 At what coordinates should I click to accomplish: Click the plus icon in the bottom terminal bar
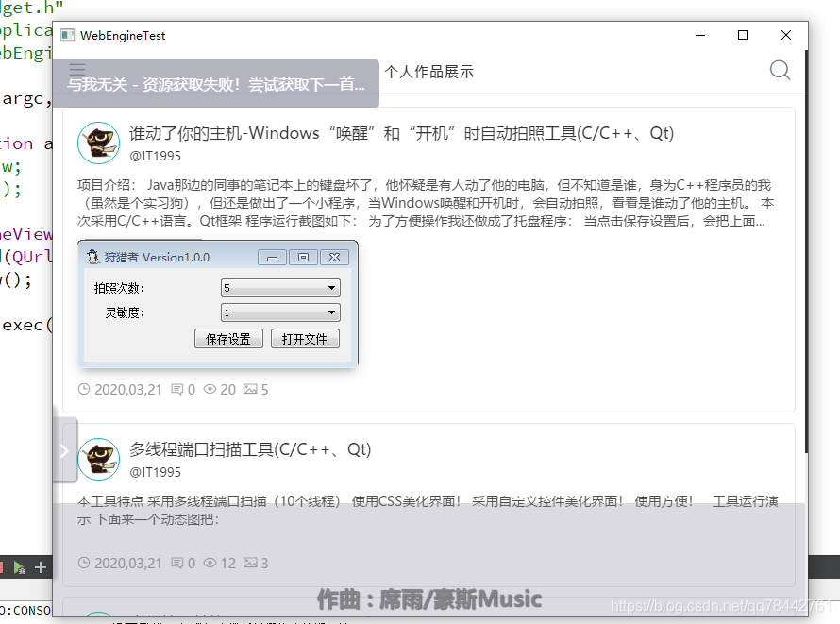(39, 567)
